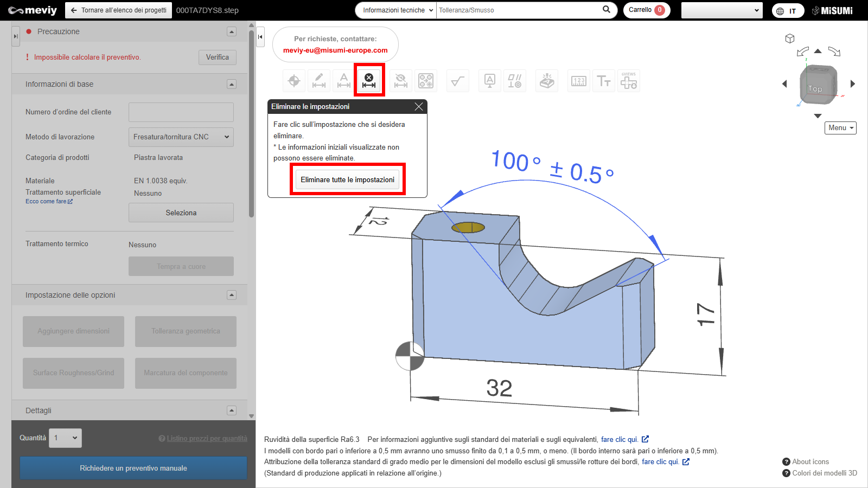Click 'Tolleranza geometrica' option button
Screen dimensions: 868x488
click(x=186, y=331)
